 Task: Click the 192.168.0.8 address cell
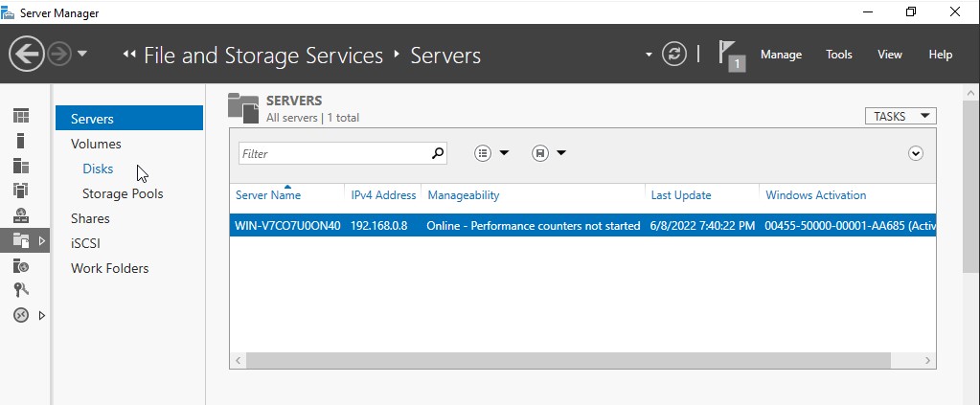point(378,226)
